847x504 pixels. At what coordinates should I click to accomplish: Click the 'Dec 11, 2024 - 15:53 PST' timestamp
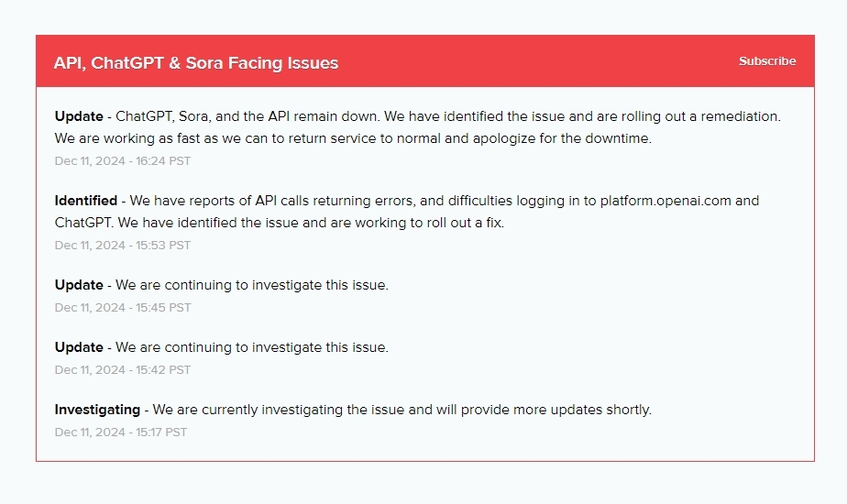123,246
